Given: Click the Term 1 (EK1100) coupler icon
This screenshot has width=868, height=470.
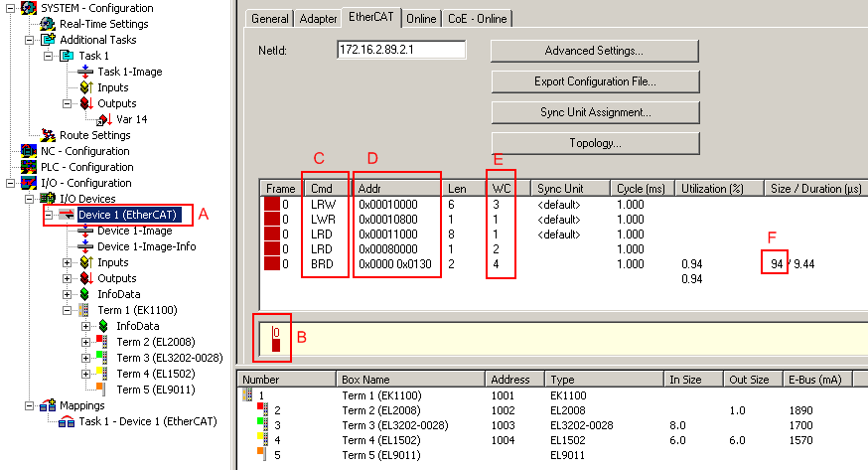Looking at the screenshot, I should click(x=83, y=310).
